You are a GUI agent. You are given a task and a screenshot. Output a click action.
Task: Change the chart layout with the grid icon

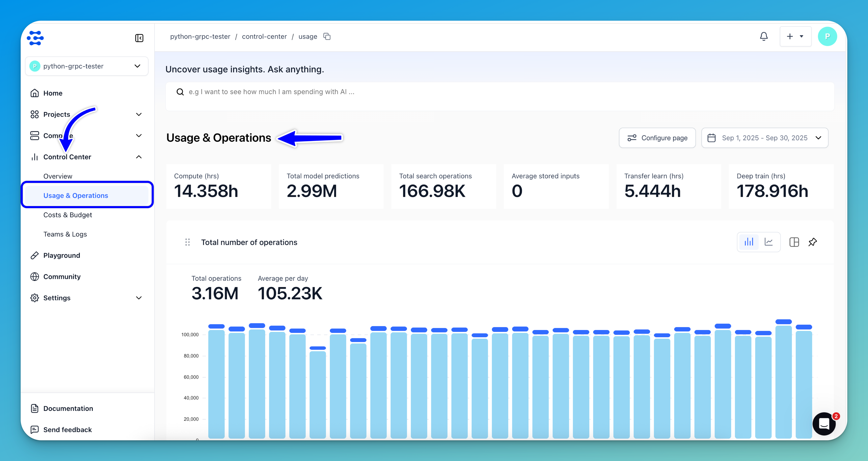pos(794,242)
